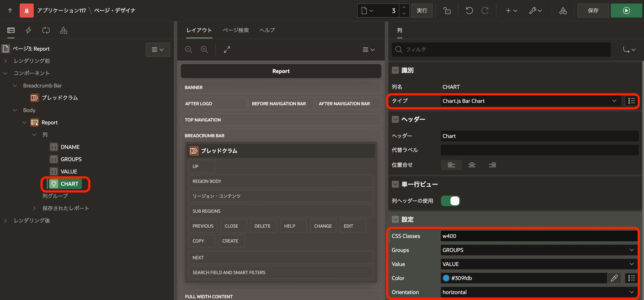Expand the レンダリング前 tree node
The height and width of the screenshot is (300, 644).
click(5, 61)
